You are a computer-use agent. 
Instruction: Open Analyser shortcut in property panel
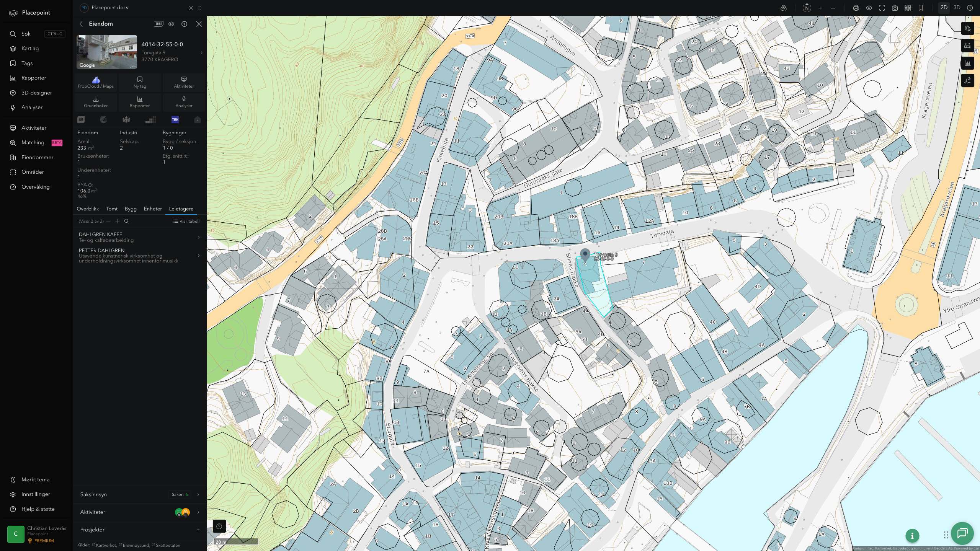click(184, 102)
